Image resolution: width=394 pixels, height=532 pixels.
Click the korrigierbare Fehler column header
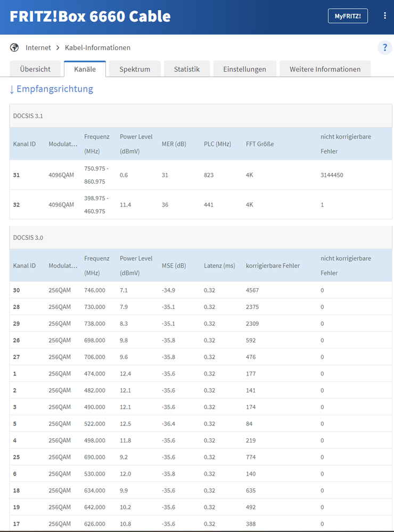pyautogui.click(x=273, y=266)
